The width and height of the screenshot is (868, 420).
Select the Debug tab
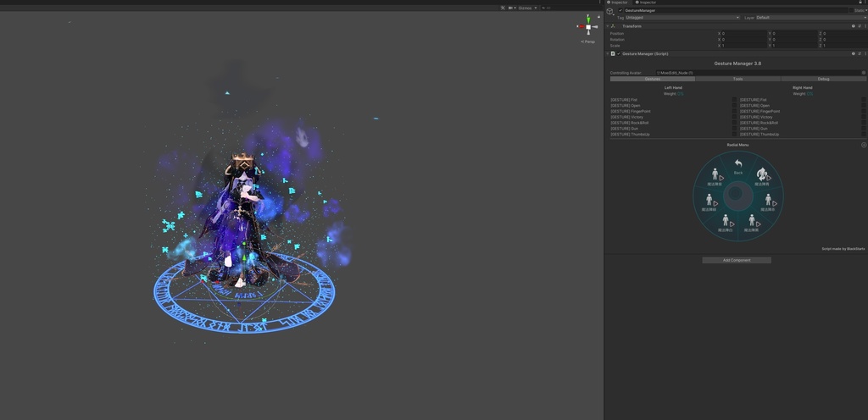824,79
